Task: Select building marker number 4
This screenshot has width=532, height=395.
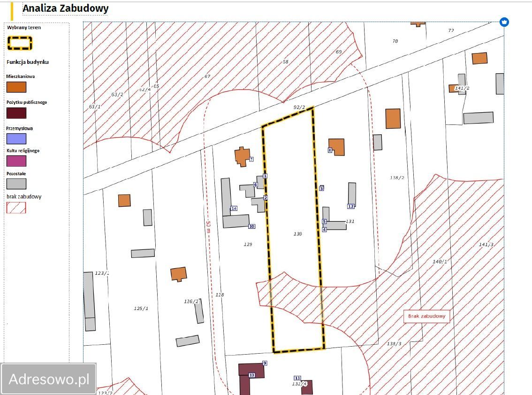Action: [324, 230]
